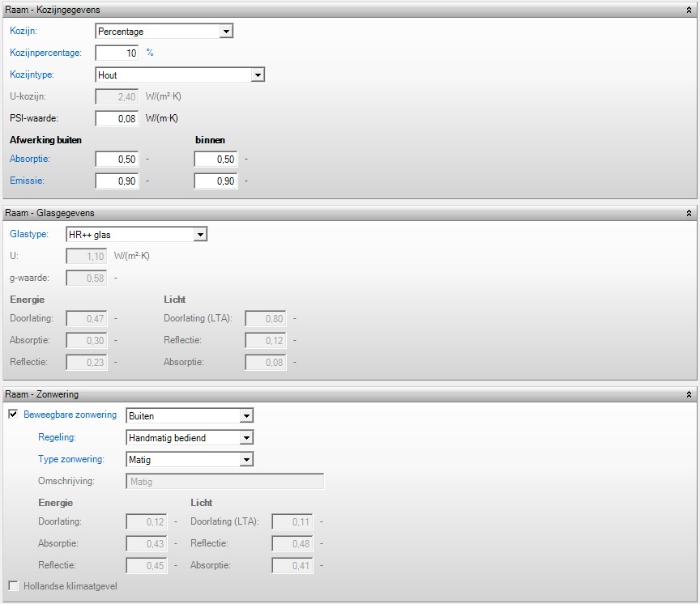Click the Emissie binnen input field

point(216,181)
